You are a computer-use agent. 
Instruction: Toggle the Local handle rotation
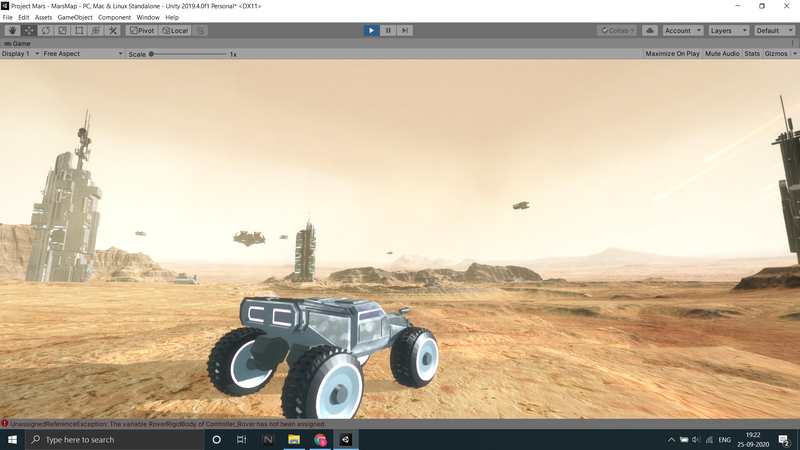point(175,31)
